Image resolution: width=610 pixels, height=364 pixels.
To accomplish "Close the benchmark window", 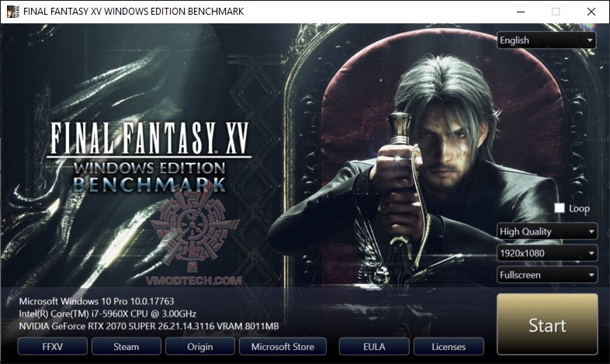I will pyautogui.click(x=591, y=12).
